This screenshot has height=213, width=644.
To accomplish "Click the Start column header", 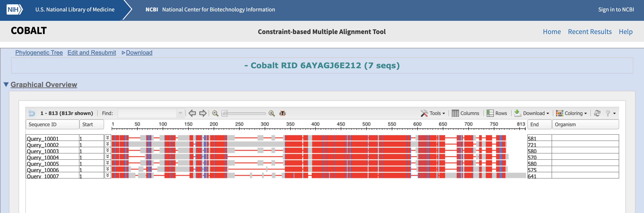I will [x=92, y=124].
